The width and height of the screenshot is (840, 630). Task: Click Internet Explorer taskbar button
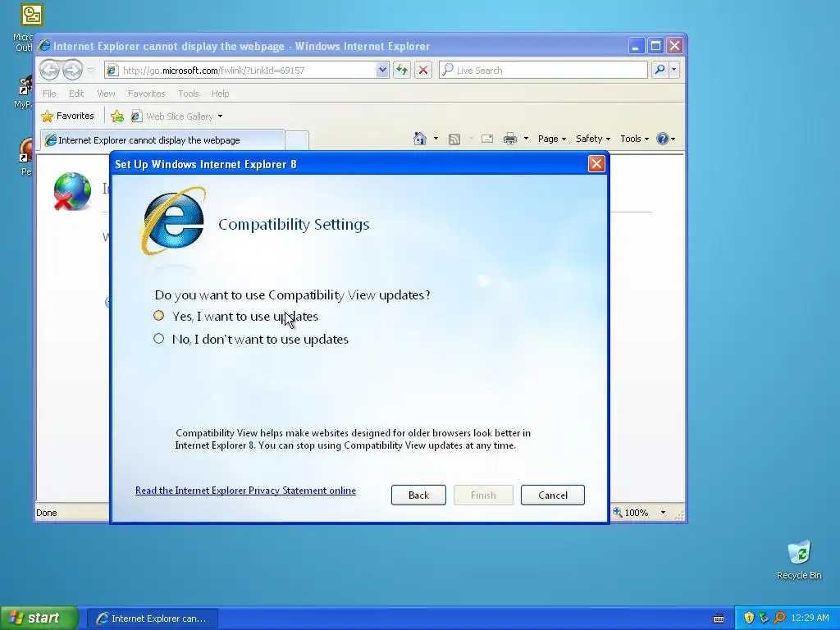click(x=152, y=619)
